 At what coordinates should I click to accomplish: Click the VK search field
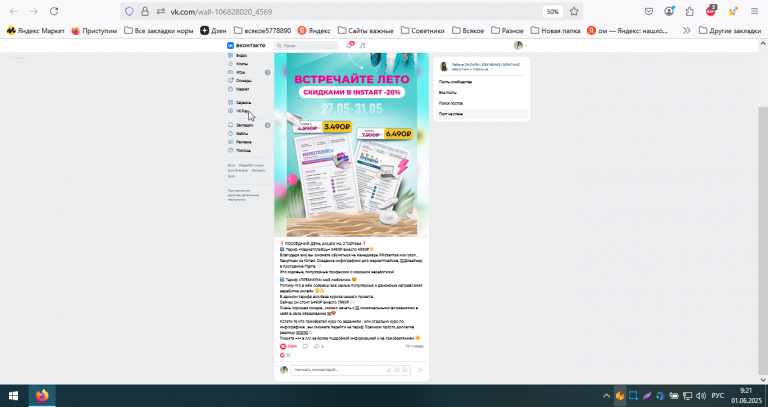306,46
